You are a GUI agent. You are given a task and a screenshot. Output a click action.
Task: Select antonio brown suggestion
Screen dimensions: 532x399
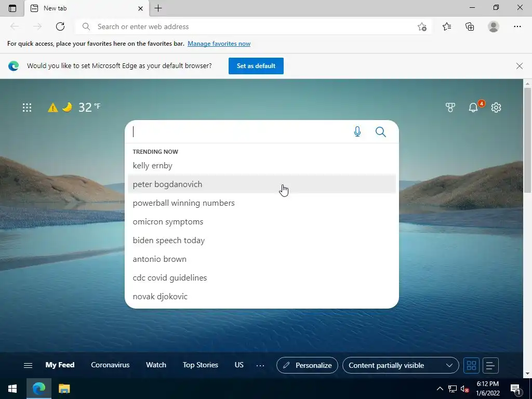[x=262, y=259]
